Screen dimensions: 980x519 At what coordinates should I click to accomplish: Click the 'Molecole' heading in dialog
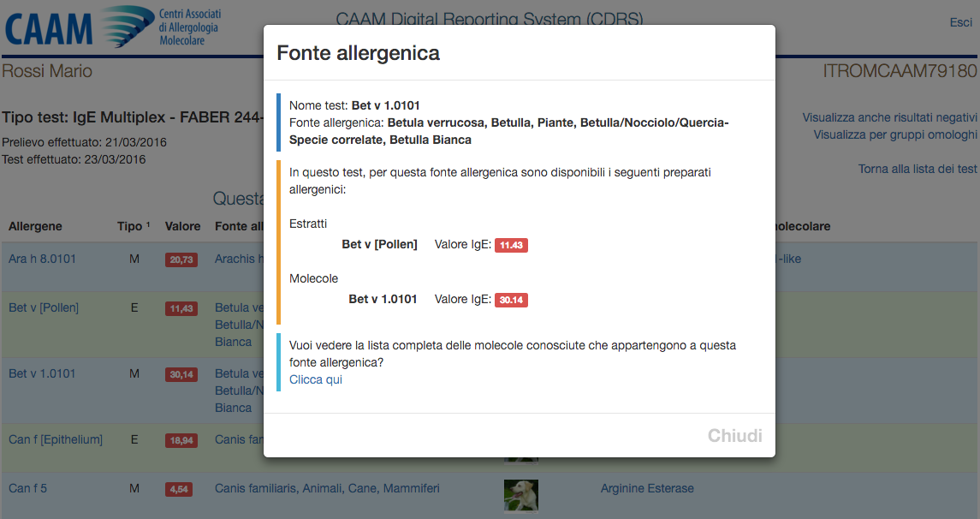coord(313,279)
